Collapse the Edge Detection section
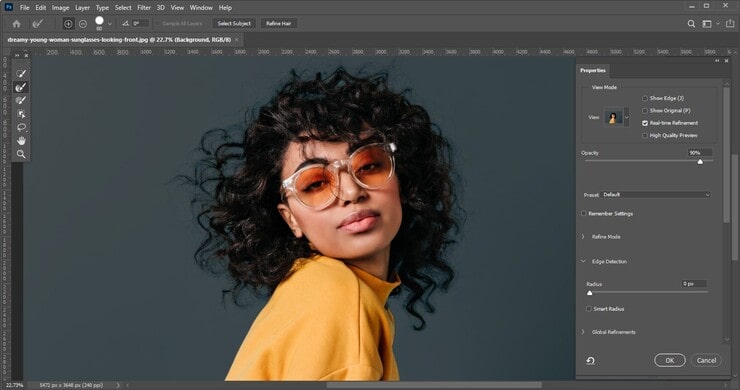 pyautogui.click(x=583, y=261)
